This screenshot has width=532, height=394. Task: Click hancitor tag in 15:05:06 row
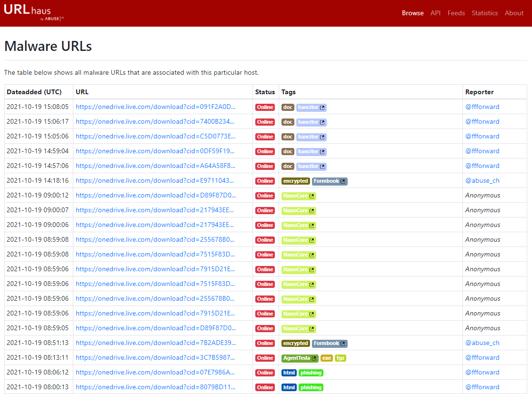pyautogui.click(x=311, y=137)
